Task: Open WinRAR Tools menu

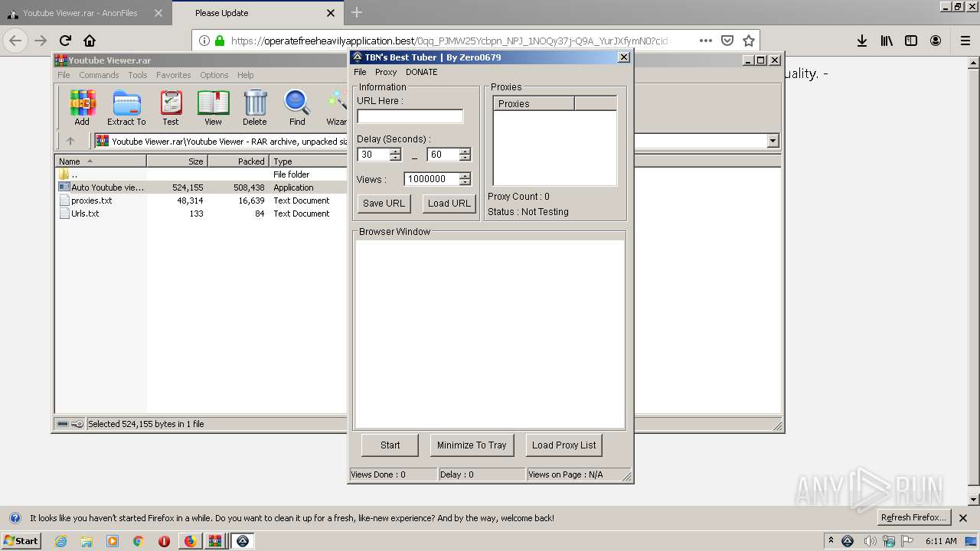Action: (x=138, y=75)
